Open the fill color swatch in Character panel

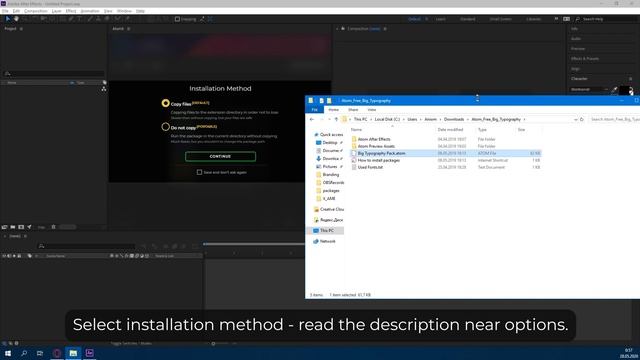pyautogui.click(x=624, y=90)
